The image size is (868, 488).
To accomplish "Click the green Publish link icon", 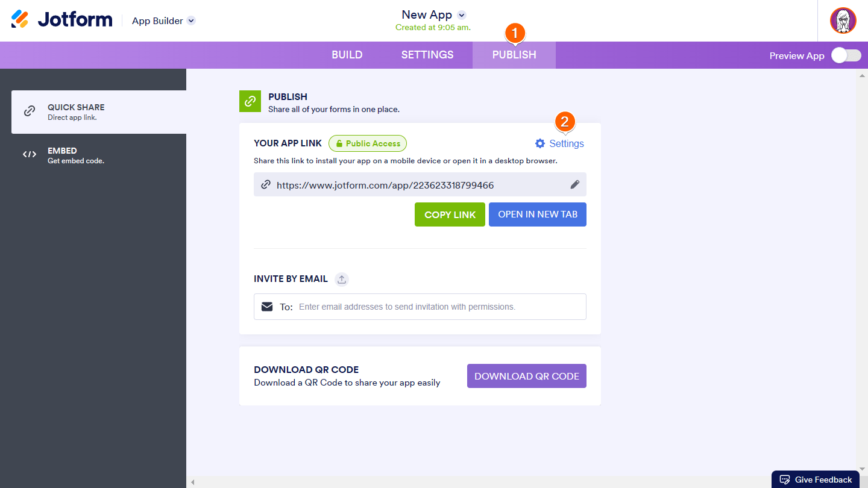I will [250, 101].
